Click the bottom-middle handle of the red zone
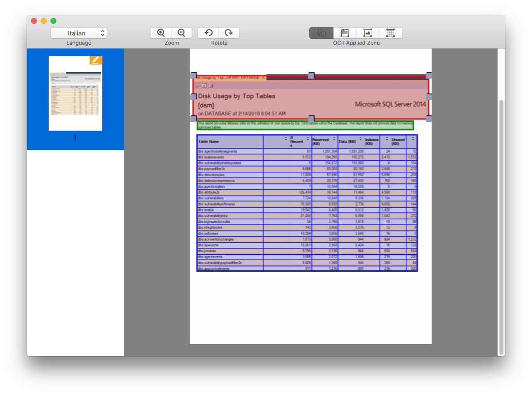Viewport: 532px width, 395px height. click(311, 118)
